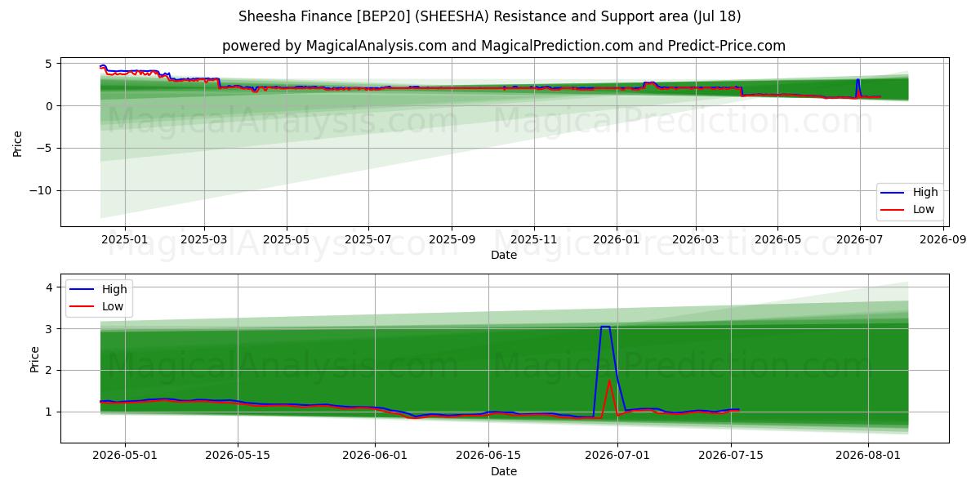Click the '2025-11' tick label

click(x=533, y=239)
